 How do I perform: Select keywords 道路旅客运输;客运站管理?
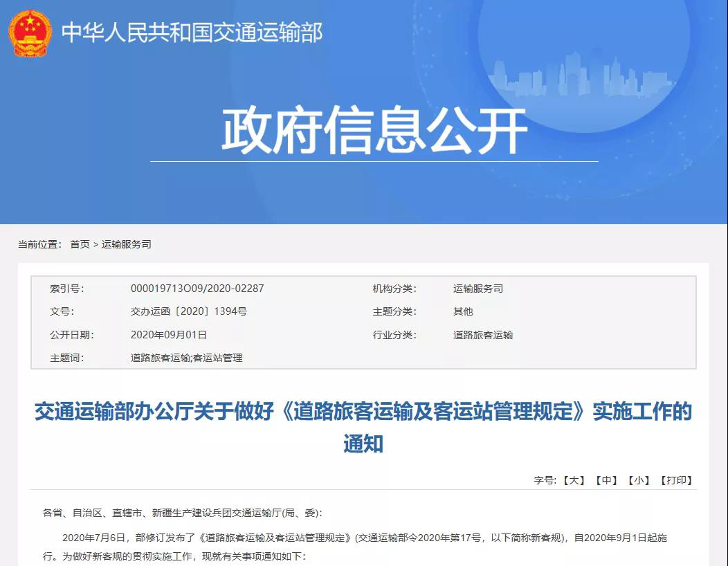[187, 358]
